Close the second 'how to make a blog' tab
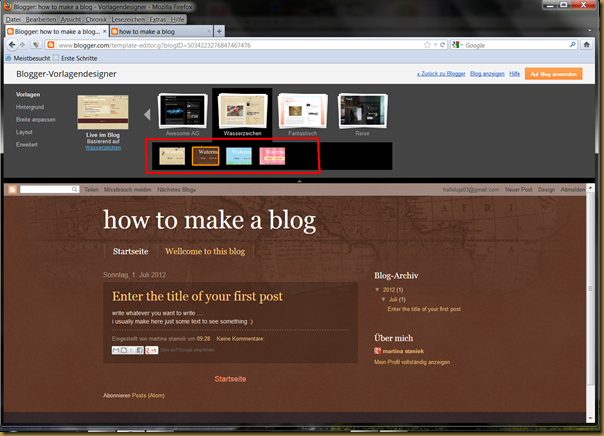 pyautogui.click(x=209, y=31)
